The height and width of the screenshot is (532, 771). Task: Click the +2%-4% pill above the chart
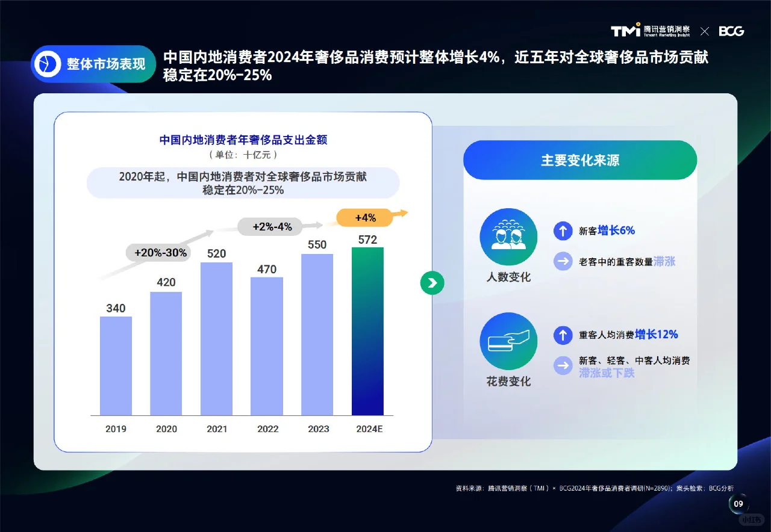click(x=270, y=227)
